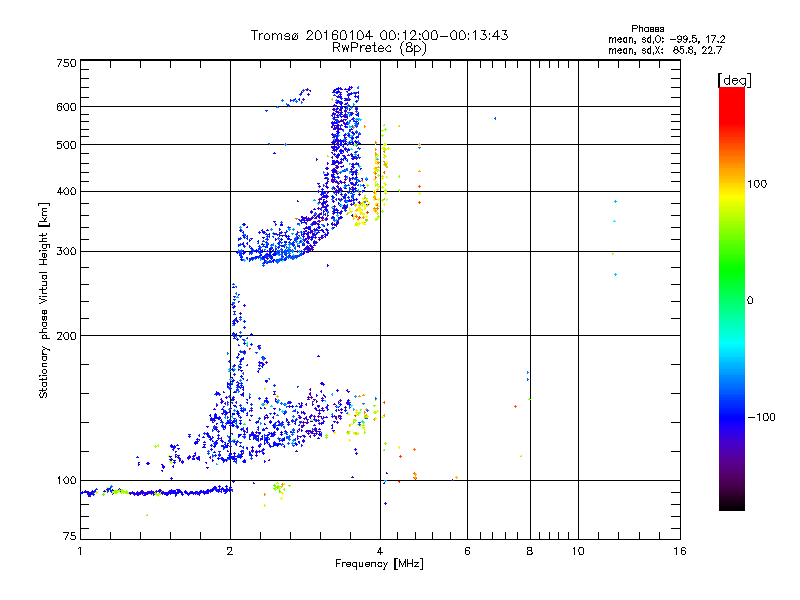Click the x-axis tick label '6'

click(467, 551)
